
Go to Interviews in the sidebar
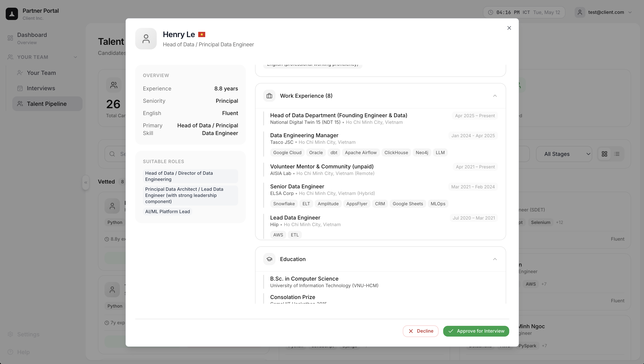tap(47, 88)
